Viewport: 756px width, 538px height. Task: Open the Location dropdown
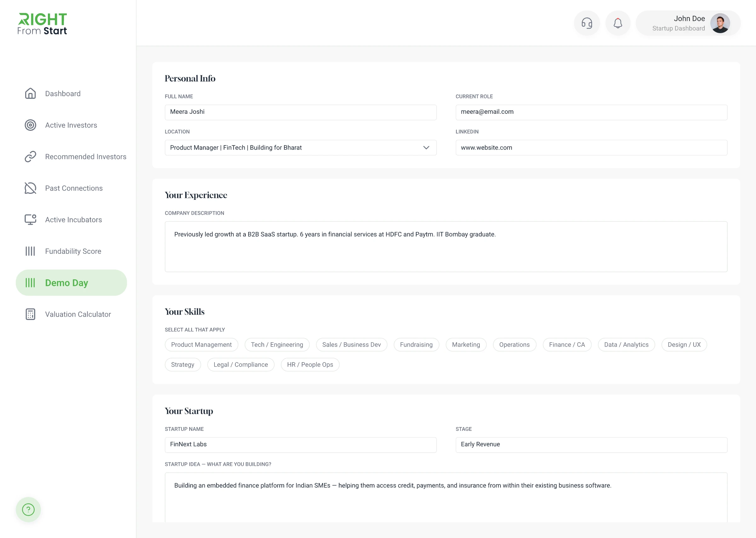click(301, 148)
